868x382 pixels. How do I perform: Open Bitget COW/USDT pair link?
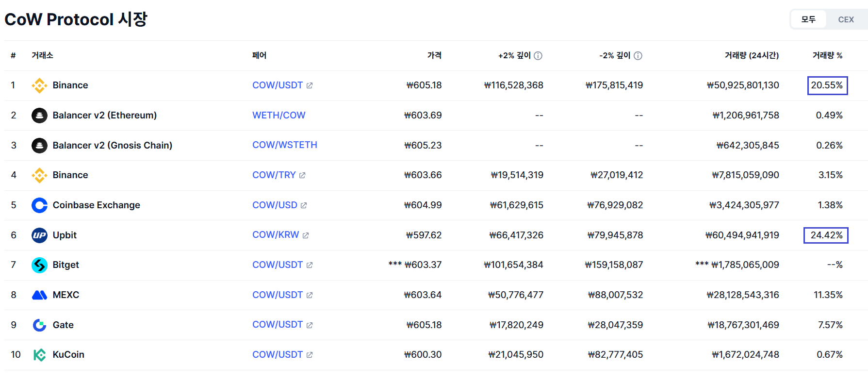point(278,265)
